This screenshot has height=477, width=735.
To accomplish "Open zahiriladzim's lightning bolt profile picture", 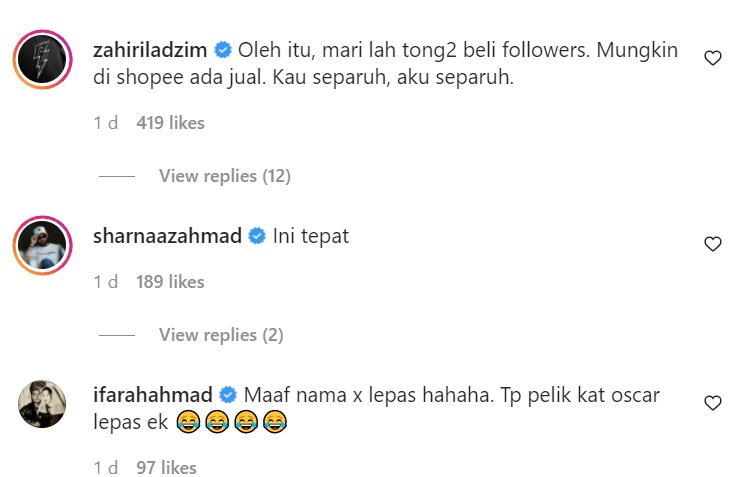I will (x=43, y=60).
